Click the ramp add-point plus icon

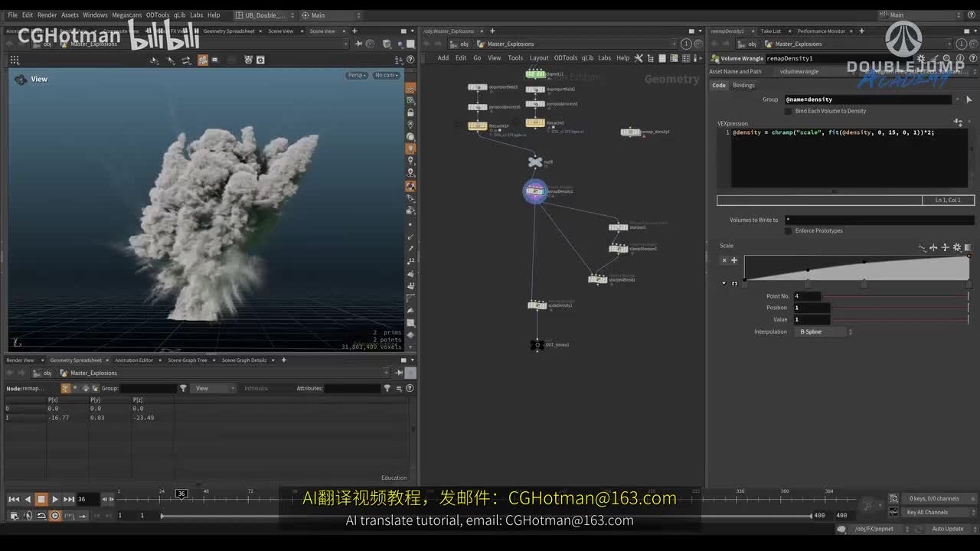click(734, 260)
